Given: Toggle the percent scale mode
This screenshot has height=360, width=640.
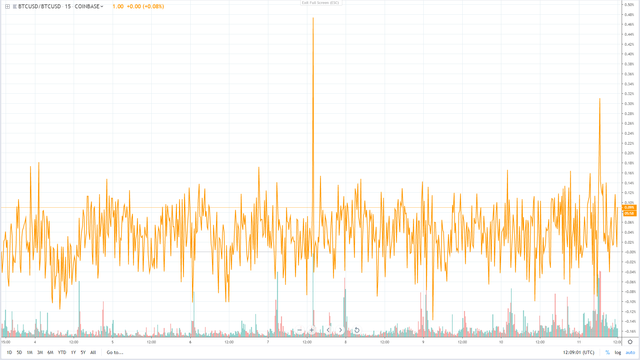Looking at the screenshot, I should [607, 352].
